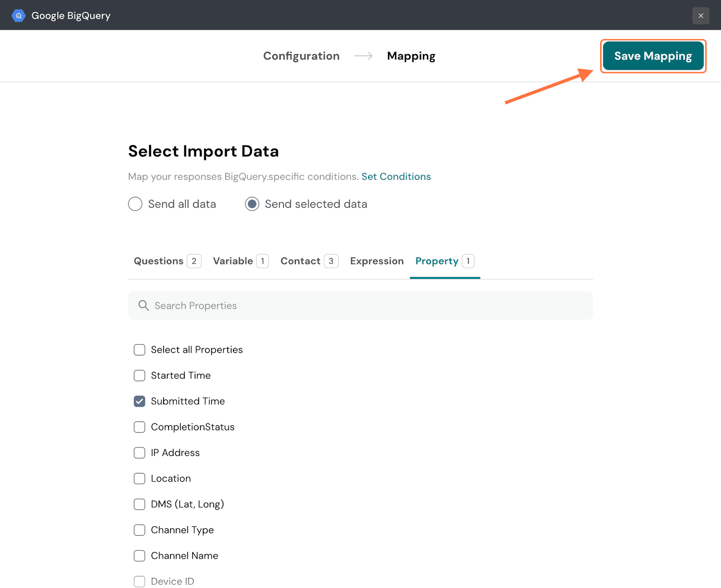Enable the Started Time checkbox
The width and height of the screenshot is (721, 588).
pos(140,376)
